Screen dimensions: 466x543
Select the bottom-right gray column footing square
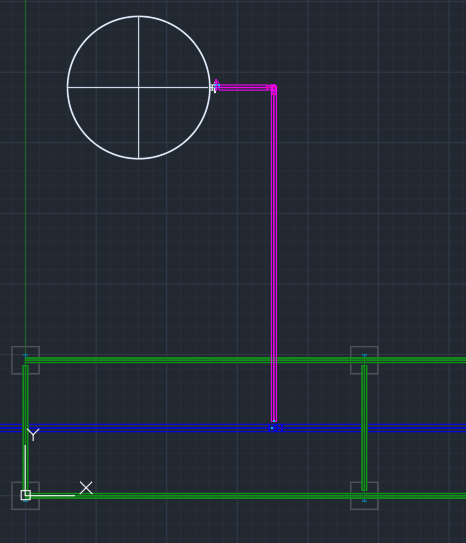pos(364,496)
